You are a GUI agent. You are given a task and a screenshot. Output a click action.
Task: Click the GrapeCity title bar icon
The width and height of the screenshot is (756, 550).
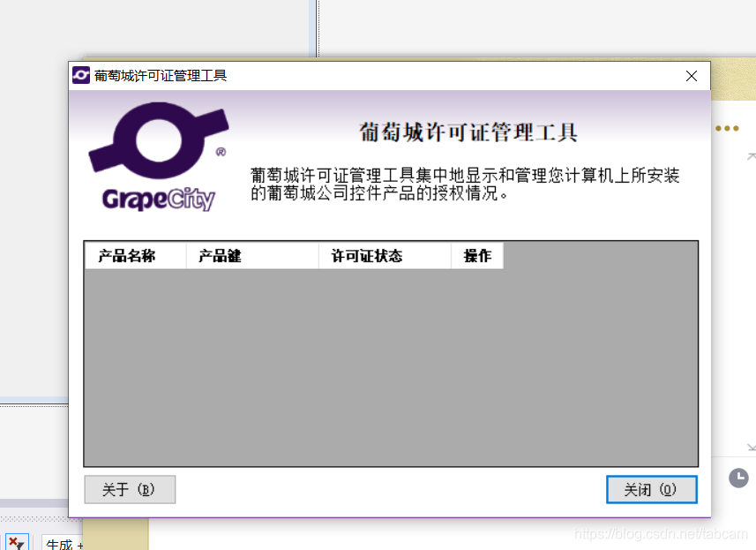coord(81,75)
